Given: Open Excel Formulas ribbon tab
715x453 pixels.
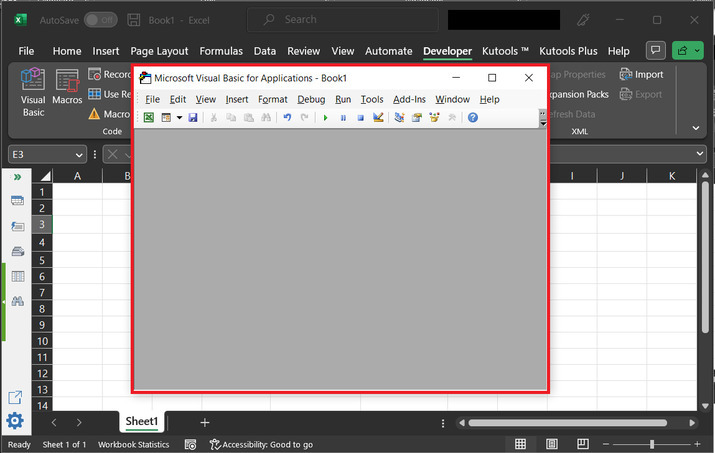Looking at the screenshot, I should (221, 51).
